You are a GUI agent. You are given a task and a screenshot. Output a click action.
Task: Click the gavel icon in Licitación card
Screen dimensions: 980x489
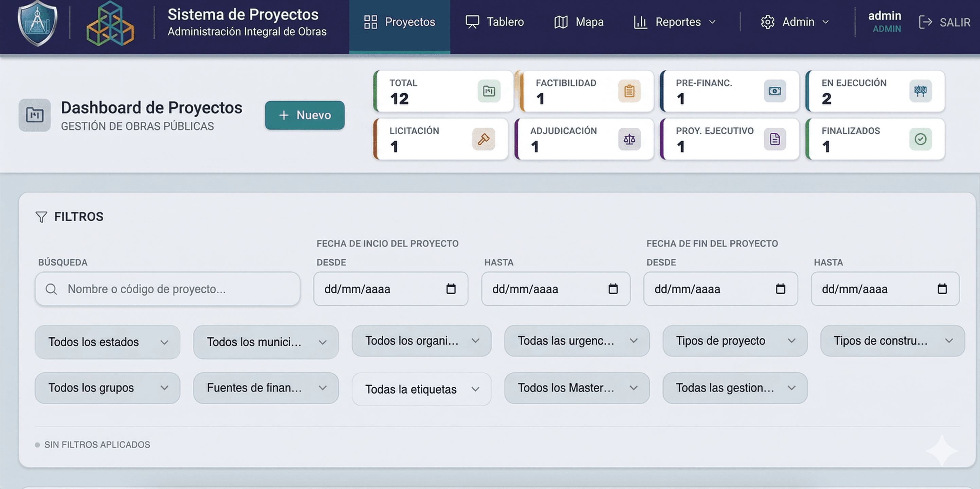483,139
